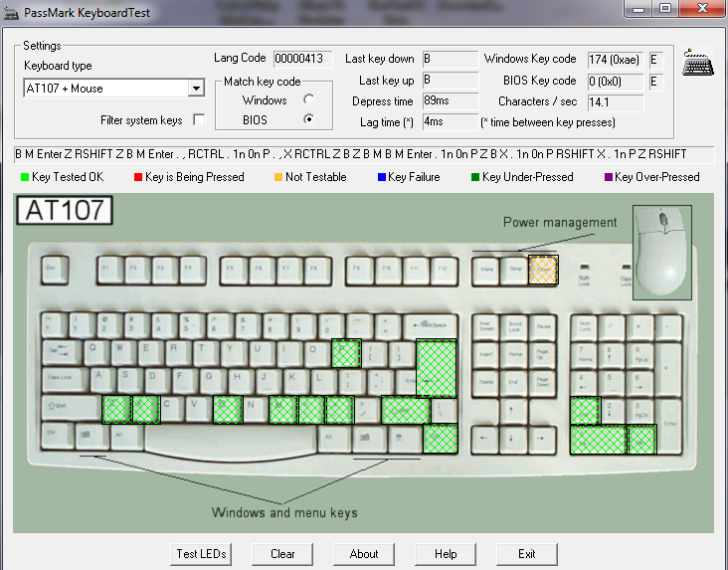Click the spacebar on keyboard image
Viewport: 728px width, 570px height.
(231, 442)
